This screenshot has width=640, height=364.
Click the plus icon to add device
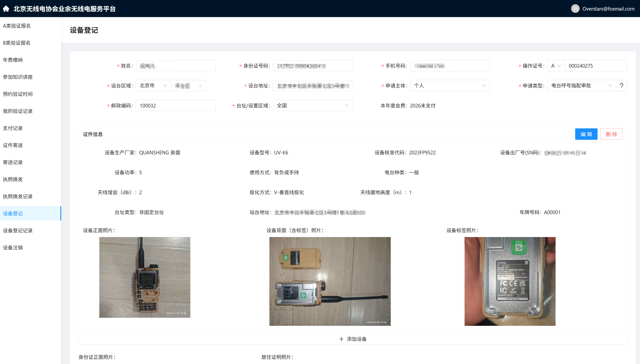341,339
